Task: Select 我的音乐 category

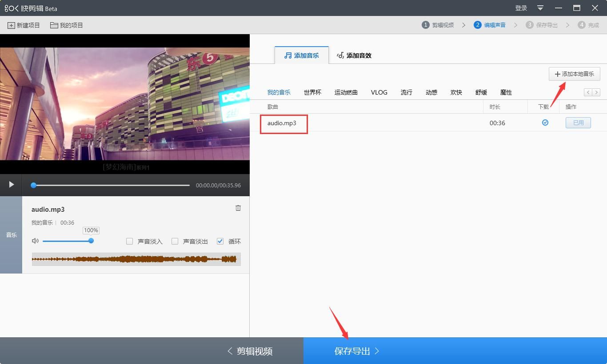Action: 279,92
